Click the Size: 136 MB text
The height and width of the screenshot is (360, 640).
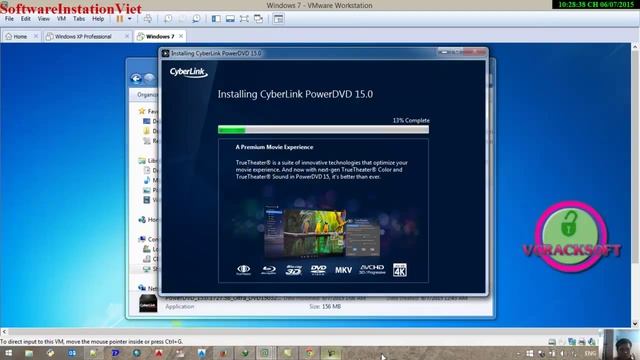pyautogui.click(x=325, y=307)
